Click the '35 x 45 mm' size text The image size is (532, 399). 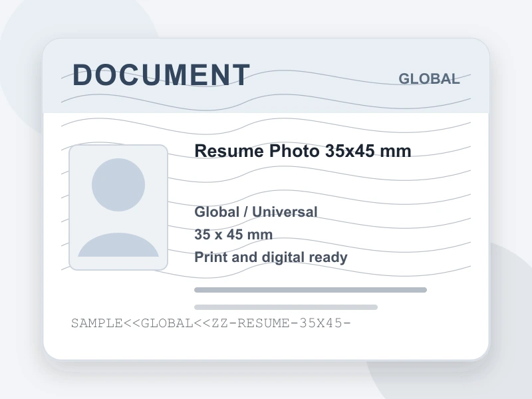(233, 235)
